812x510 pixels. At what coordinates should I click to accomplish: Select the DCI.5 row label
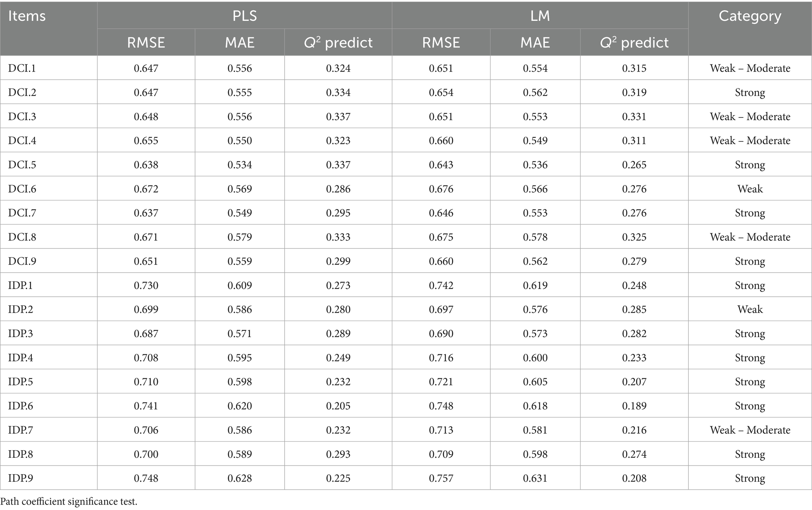click(x=22, y=165)
